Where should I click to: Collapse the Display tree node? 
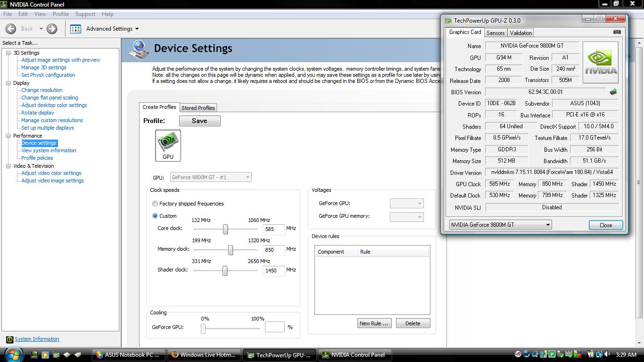coord(8,83)
